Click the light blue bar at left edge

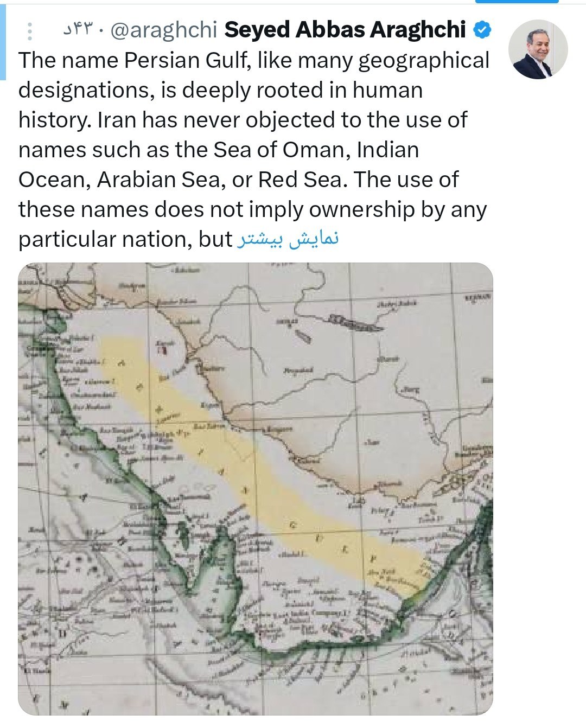(3, 40)
